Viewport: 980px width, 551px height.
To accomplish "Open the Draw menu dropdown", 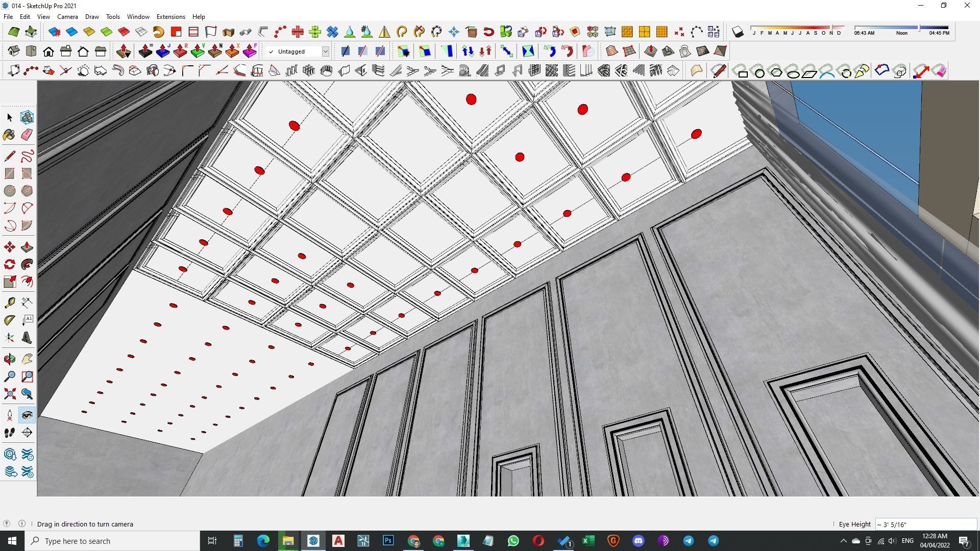I will tap(92, 17).
